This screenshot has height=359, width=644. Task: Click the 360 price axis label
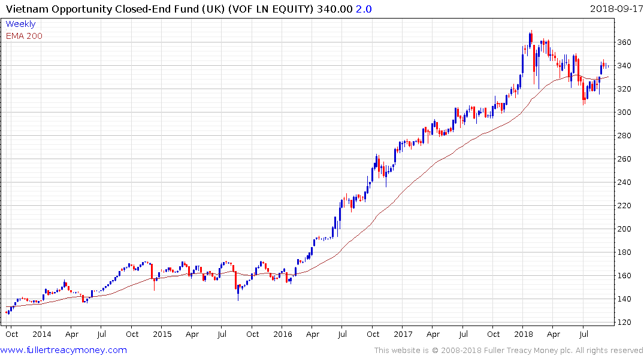(624, 42)
